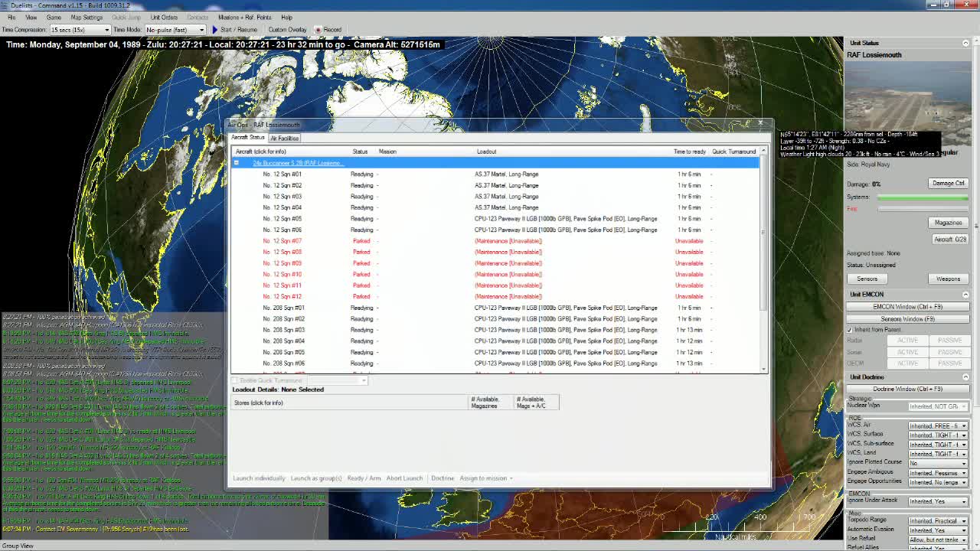Click the Time to ready column header
Screen dimensions: 980x551
click(690, 152)
